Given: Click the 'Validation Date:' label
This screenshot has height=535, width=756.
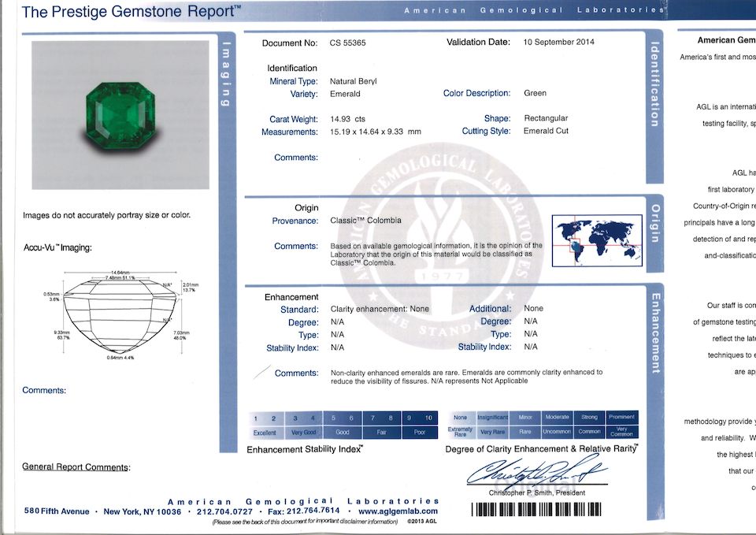Looking at the screenshot, I should pyautogui.click(x=478, y=42).
